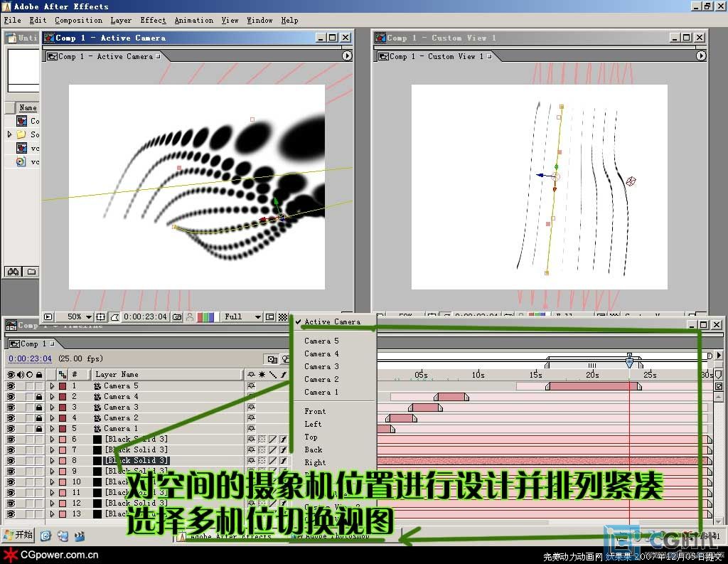Viewport: 728px width, 564px height.
Task: Expand the Camera 1 layer properties
Action: click(x=52, y=429)
